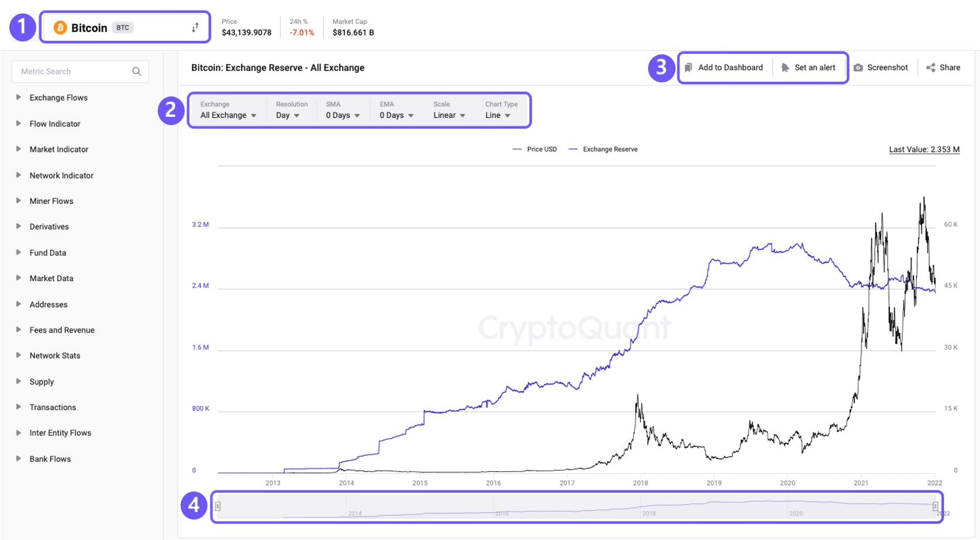Click the bookmark icon for Add to Dashboard
The width and height of the screenshot is (980, 540).
tap(688, 68)
